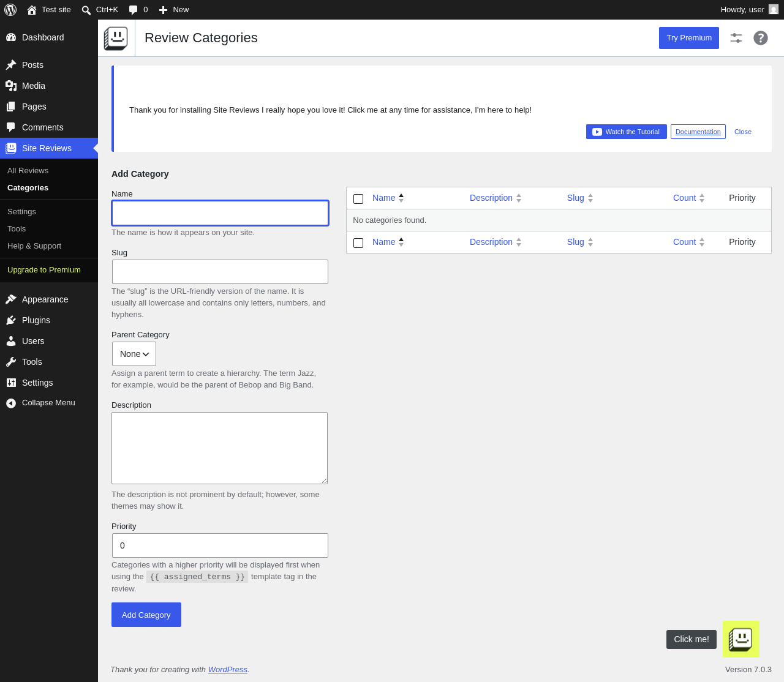
Task: Sort by Count in table footer
Action: point(689,242)
